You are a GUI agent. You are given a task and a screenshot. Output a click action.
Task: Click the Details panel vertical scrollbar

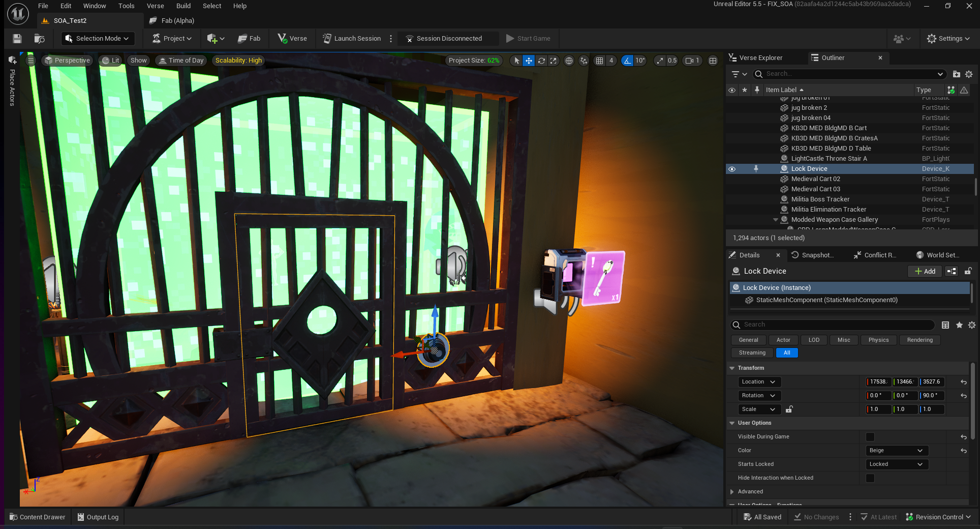pyautogui.click(x=972, y=397)
